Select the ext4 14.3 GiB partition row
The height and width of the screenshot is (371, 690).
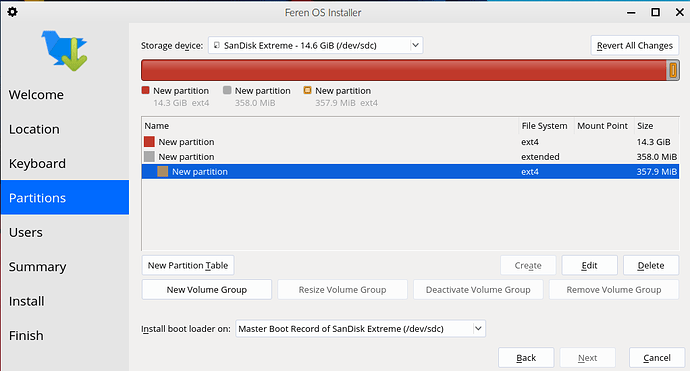click(x=410, y=142)
